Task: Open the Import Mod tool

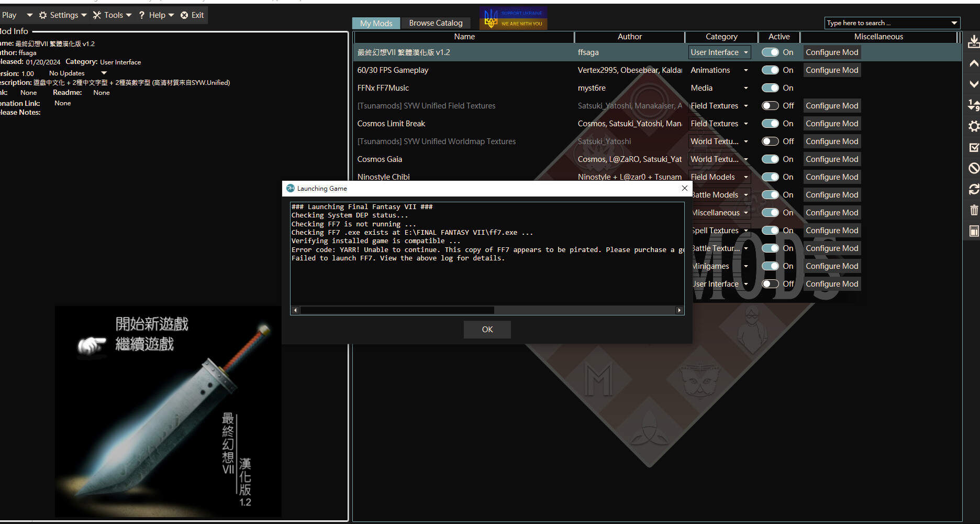Action: point(974,41)
